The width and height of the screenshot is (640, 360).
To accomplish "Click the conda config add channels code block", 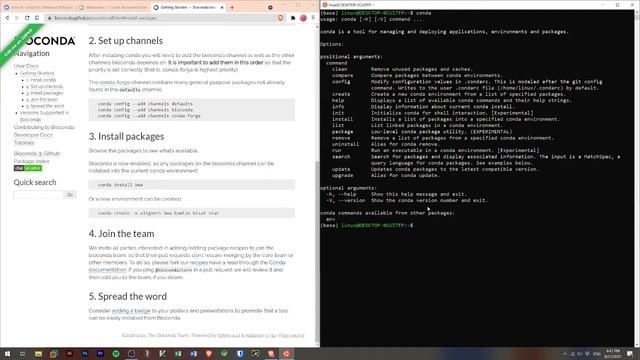I will (192, 110).
